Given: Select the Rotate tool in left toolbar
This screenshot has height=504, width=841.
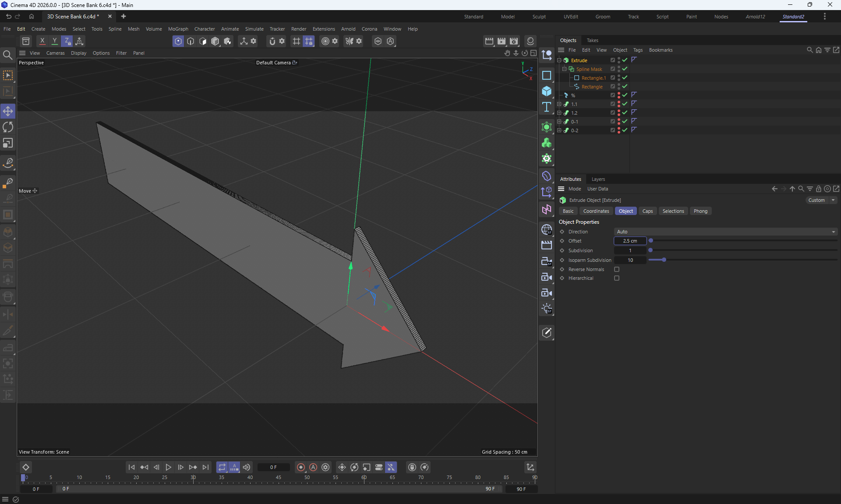Looking at the screenshot, I should click(x=8, y=127).
